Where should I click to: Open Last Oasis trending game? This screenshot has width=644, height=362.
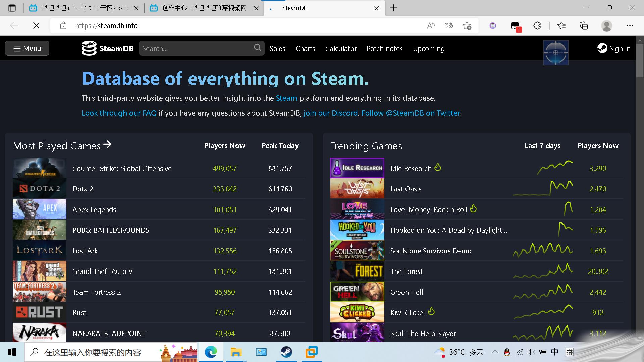(x=406, y=189)
